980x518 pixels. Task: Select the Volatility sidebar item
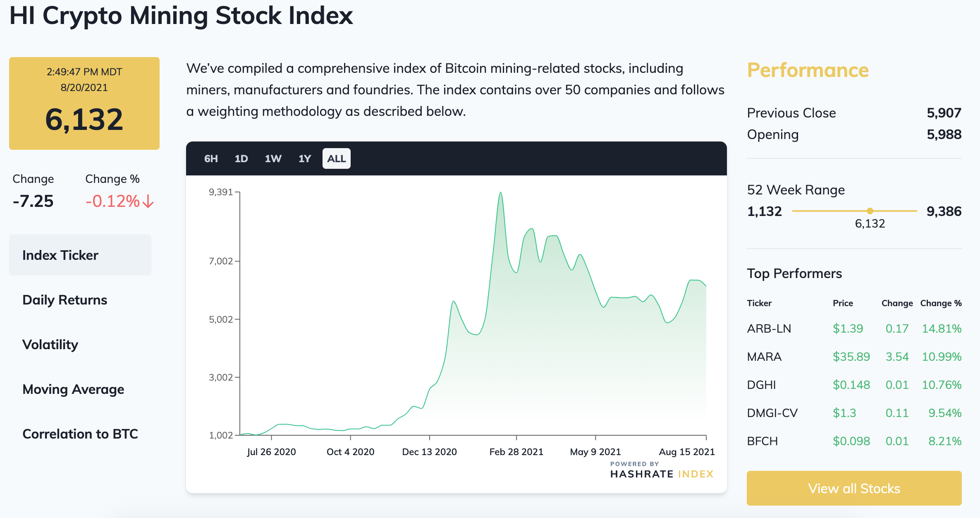[x=50, y=344]
